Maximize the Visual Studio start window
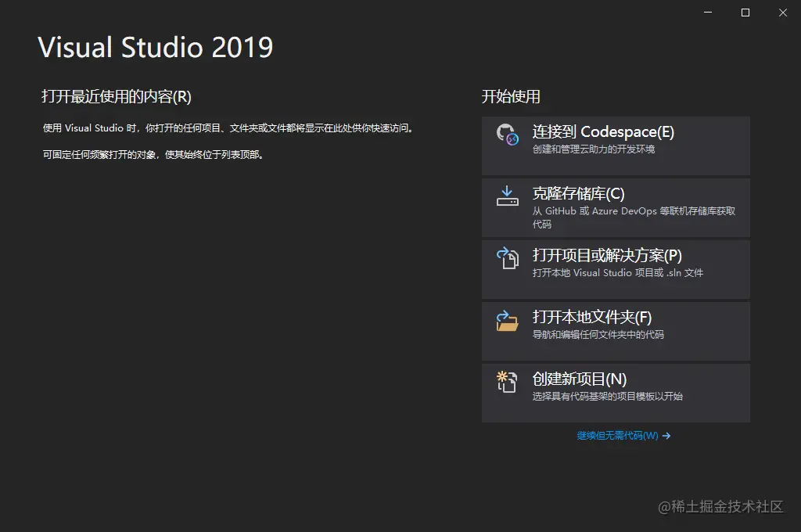 [745, 13]
